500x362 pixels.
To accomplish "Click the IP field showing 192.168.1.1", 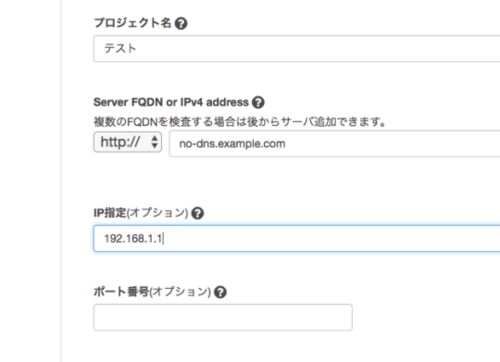I will (297, 238).
